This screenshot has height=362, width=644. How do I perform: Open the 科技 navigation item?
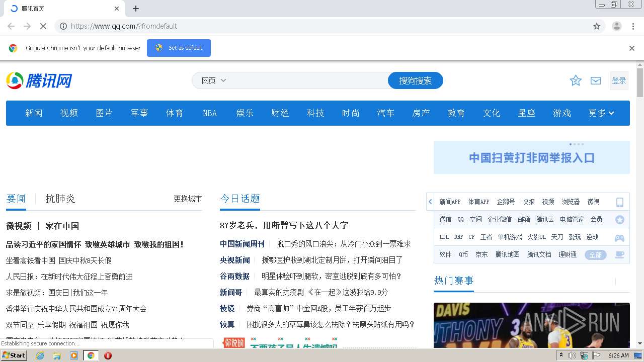(315, 113)
